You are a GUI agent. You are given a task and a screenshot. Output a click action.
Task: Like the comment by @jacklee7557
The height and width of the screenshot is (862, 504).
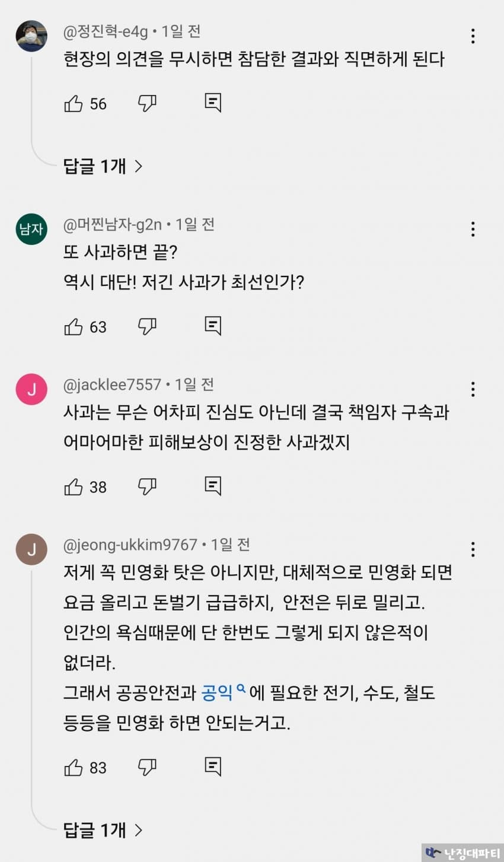tap(74, 486)
